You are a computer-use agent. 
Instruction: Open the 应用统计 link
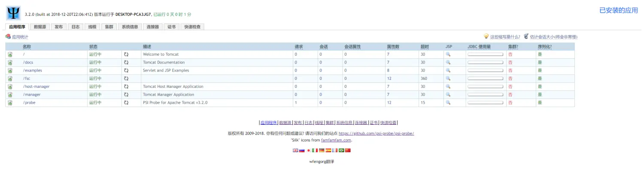click(x=20, y=37)
